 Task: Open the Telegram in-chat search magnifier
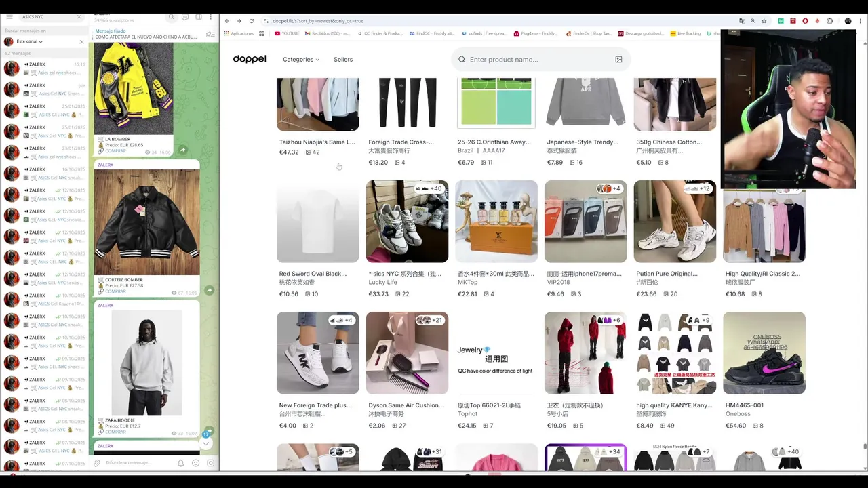pos(172,17)
